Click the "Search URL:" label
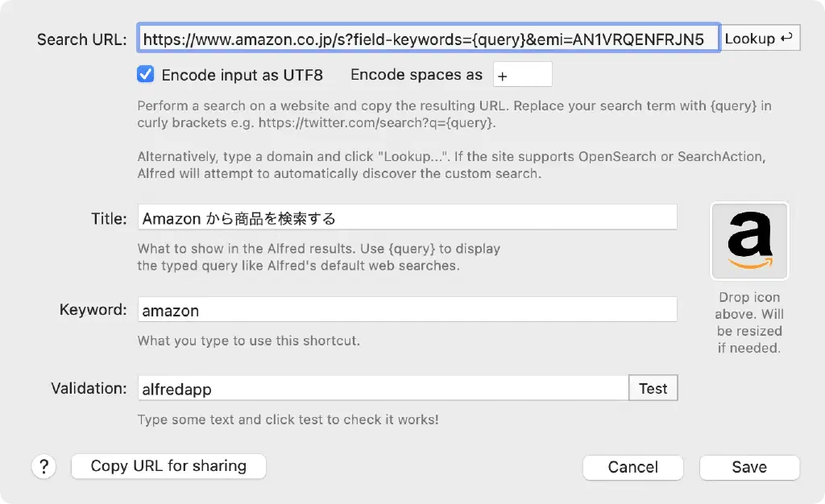Viewport: 825px width, 504px height. point(81,39)
